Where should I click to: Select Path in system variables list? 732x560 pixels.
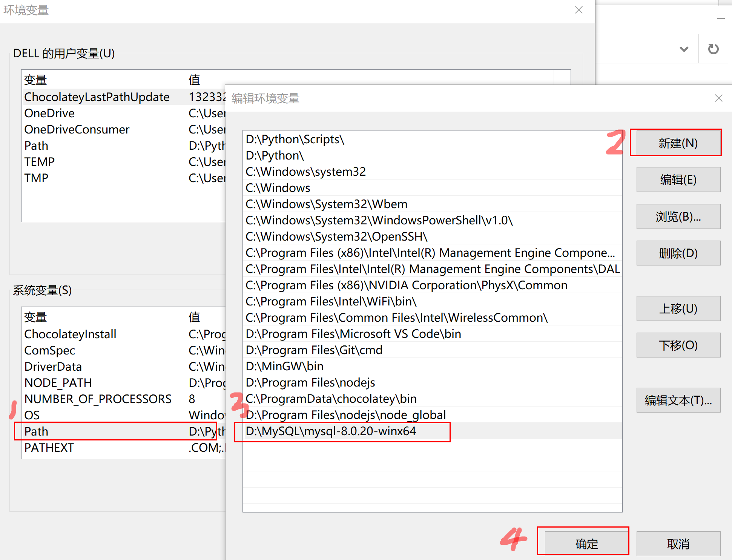[x=36, y=431]
